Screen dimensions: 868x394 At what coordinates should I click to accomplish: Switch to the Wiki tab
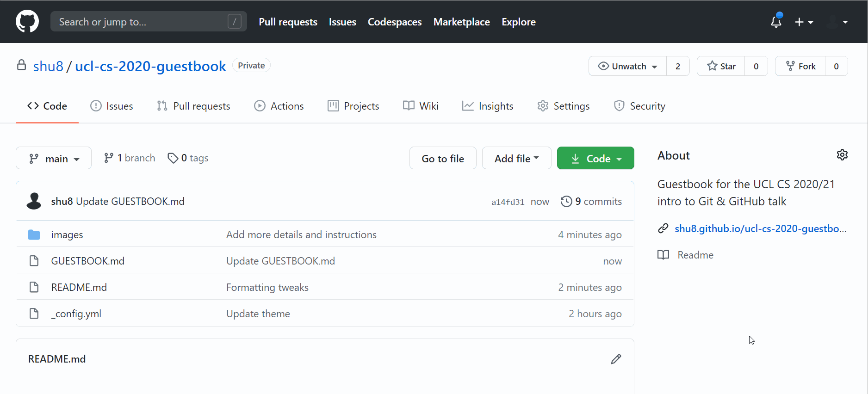421,106
